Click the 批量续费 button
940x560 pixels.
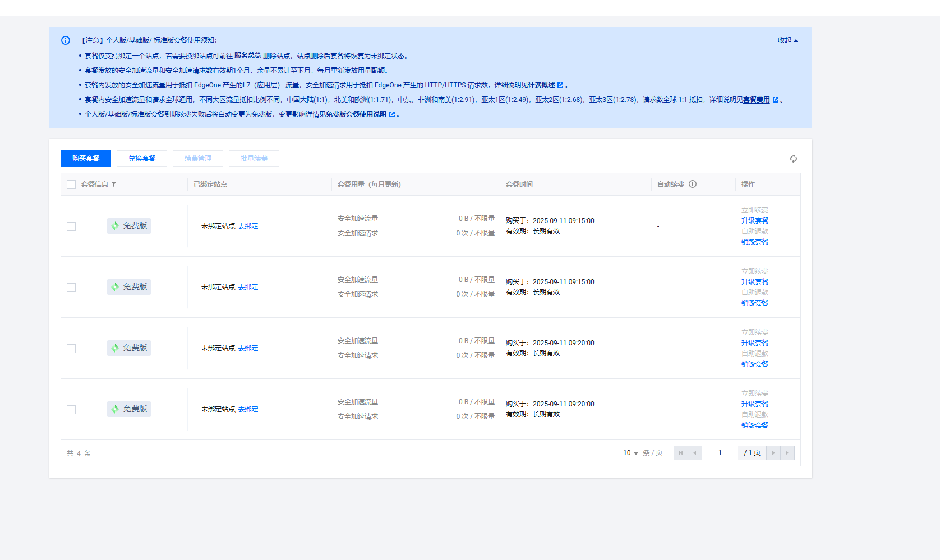[x=254, y=159]
